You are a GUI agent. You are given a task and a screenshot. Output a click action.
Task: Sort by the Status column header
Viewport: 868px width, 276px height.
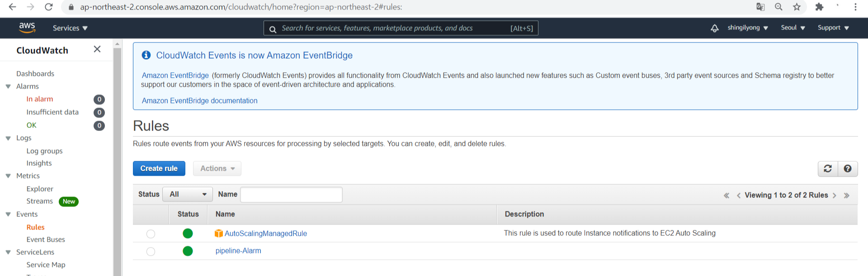pyautogui.click(x=188, y=214)
